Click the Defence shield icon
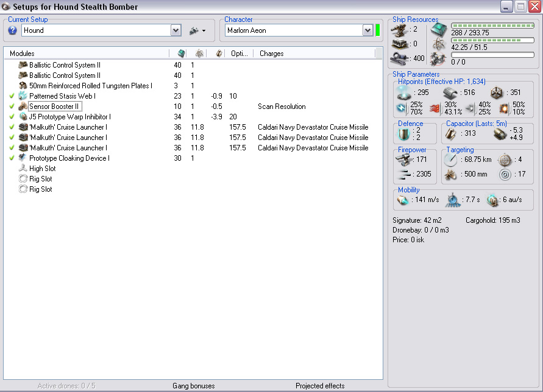The height and width of the screenshot is (392, 543). (404, 134)
